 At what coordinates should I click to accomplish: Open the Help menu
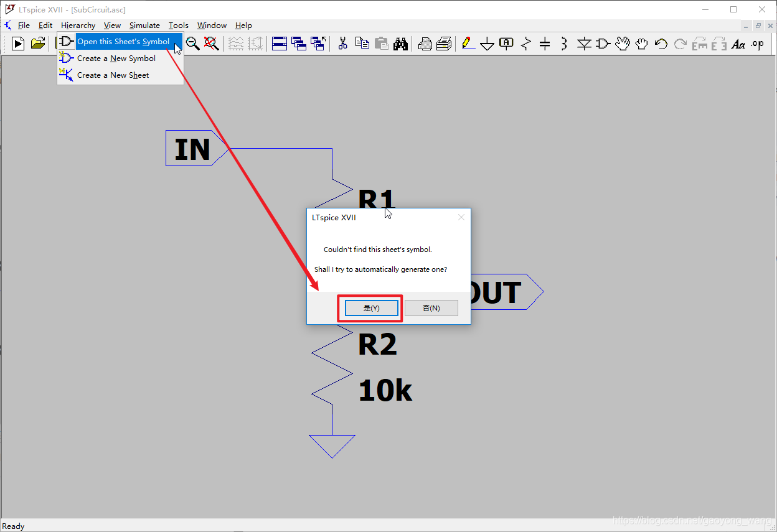(x=243, y=26)
